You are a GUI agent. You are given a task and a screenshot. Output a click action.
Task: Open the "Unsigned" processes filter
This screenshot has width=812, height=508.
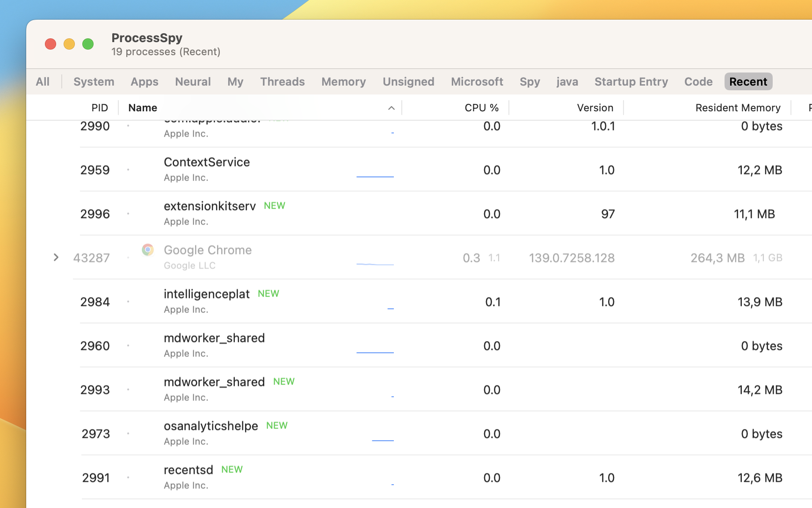[408, 81]
